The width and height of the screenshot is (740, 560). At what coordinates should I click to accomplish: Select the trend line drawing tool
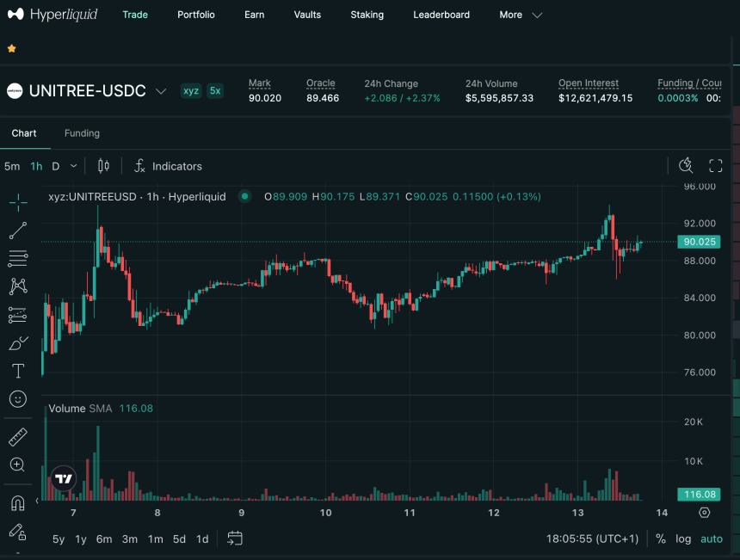pos(18,231)
